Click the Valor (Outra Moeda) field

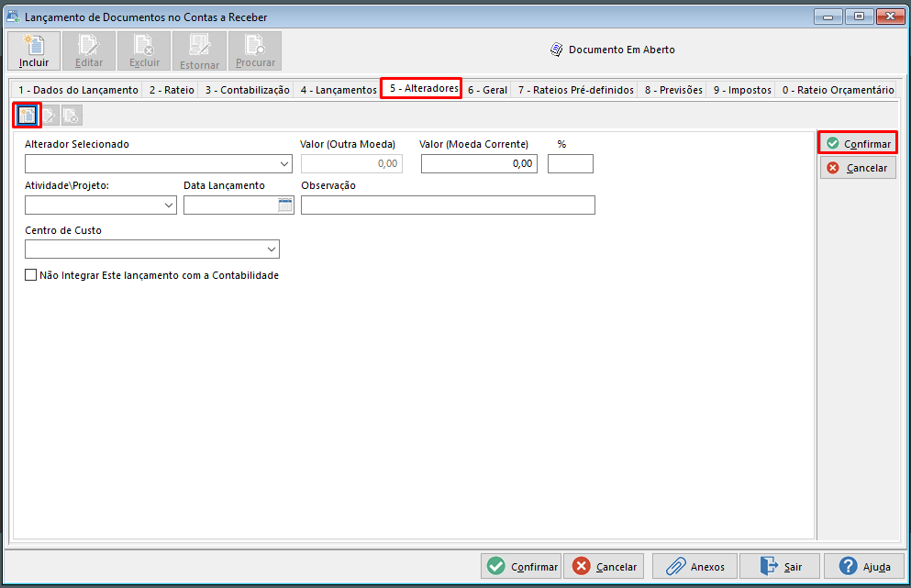point(351,164)
